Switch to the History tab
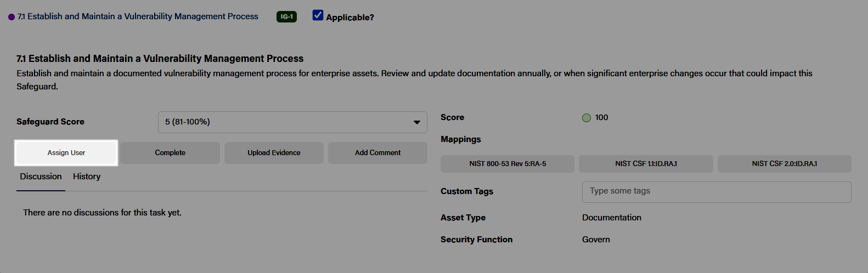The height and width of the screenshot is (273, 868). click(x=87, y=177)
